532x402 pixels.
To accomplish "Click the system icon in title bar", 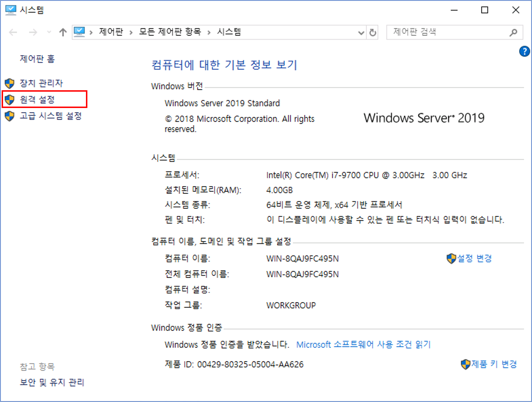I will (11, 10).
